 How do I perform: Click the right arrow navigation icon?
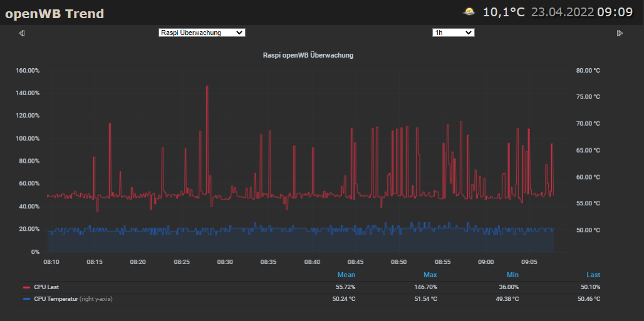620,33
